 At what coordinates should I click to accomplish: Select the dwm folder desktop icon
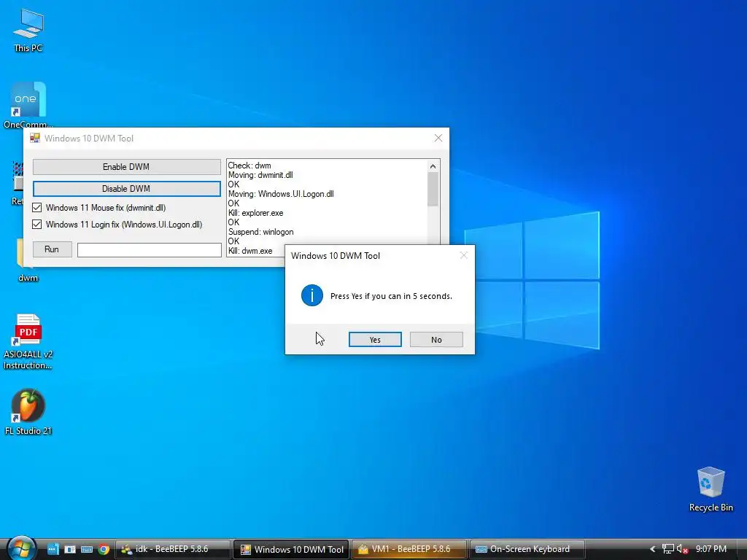click(x=27, y=260)
